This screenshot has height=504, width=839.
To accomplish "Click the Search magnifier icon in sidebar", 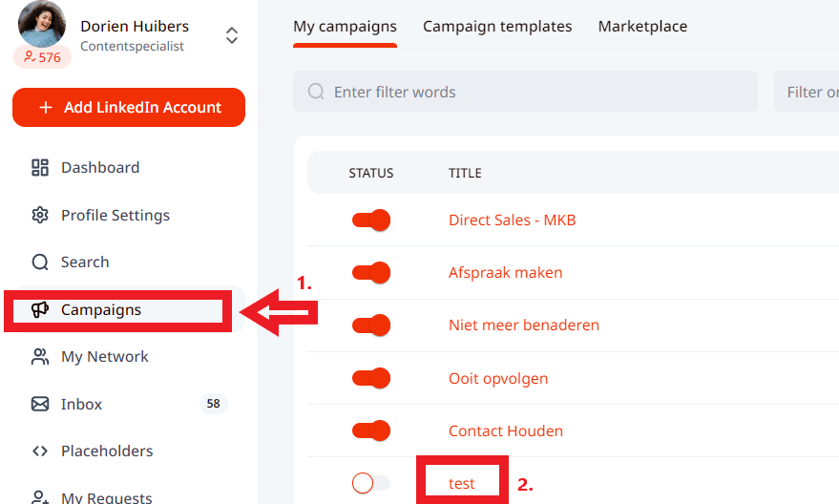I will point(40,262).
